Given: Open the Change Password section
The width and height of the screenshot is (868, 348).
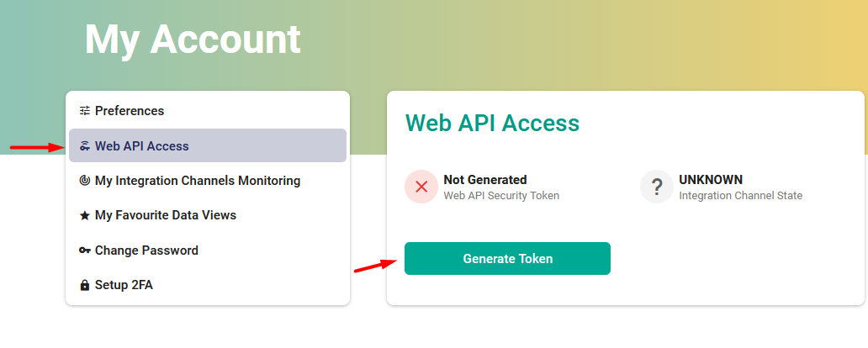Looking at the screenshot, I should coord(146,250).
